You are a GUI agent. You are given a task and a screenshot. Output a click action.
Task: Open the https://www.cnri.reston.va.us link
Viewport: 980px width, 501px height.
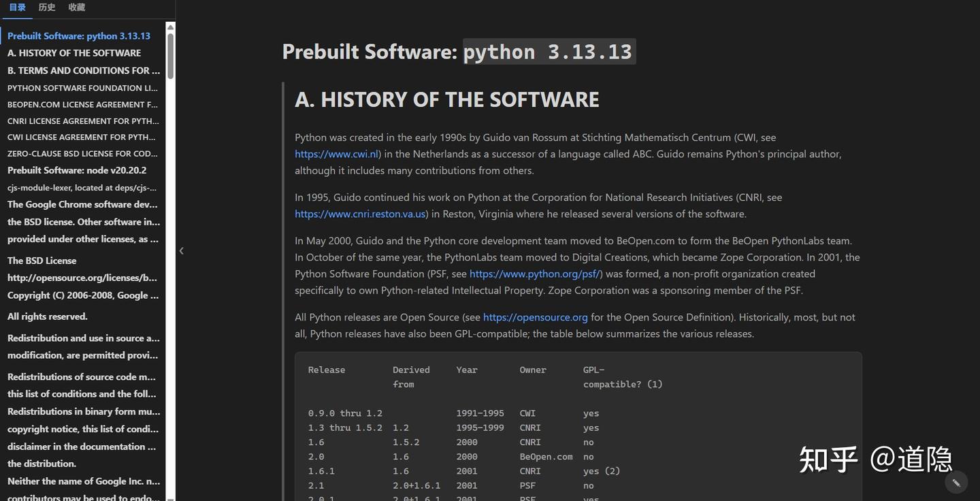point(361,214)
